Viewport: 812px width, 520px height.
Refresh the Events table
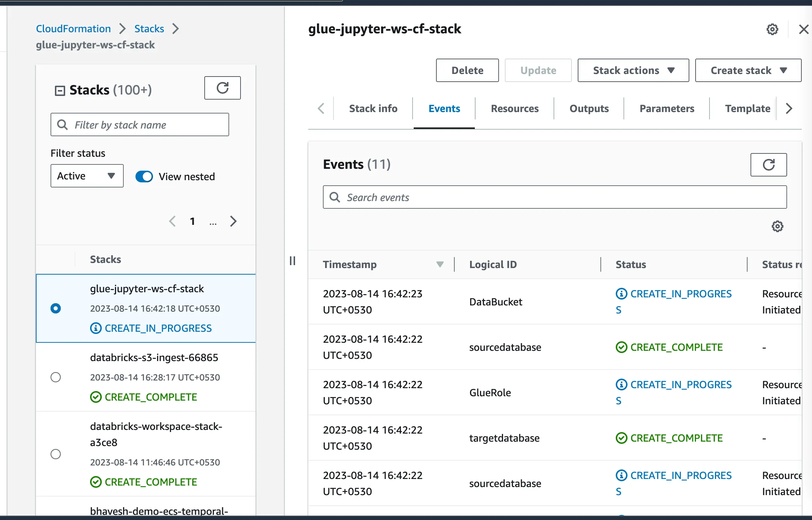coord(768,165)
